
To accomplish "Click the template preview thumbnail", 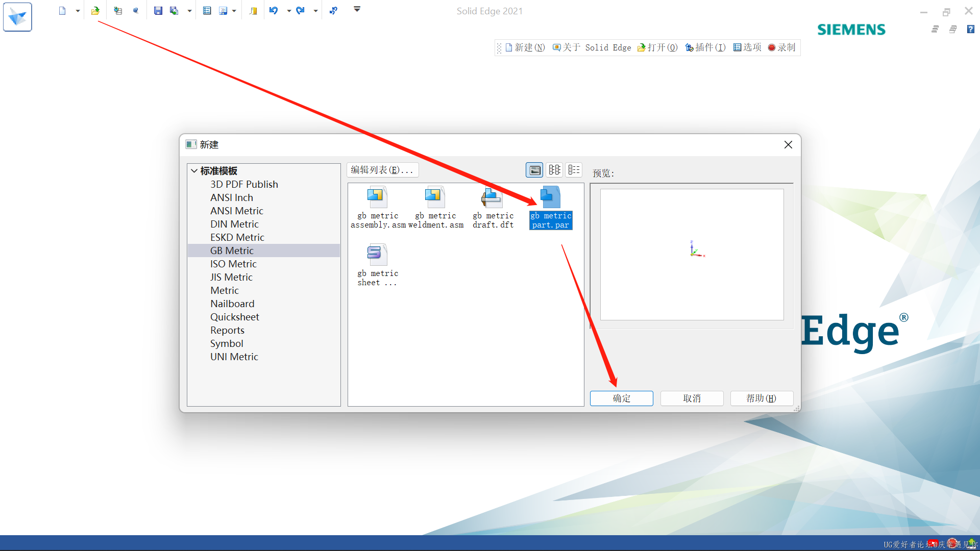I will coord(692,255).
